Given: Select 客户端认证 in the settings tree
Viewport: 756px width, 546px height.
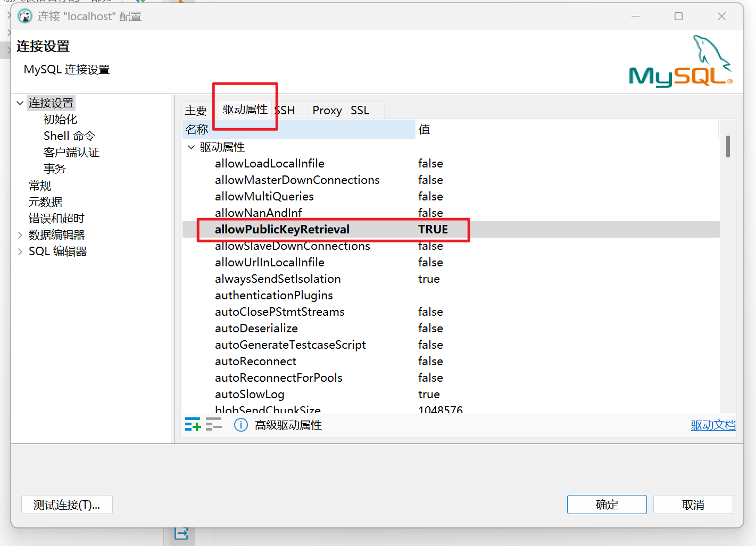Looking at the screenshot, I should click(71, 152).
